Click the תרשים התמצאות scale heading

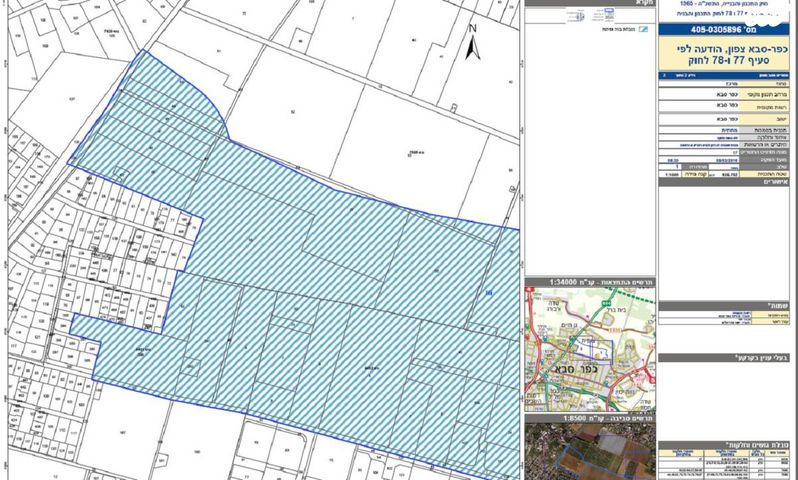pos(589,282)
